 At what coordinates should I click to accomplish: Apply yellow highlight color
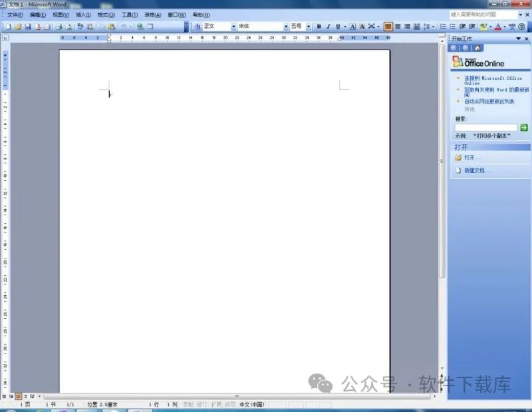pyautogui.click(x=483, y=27)
